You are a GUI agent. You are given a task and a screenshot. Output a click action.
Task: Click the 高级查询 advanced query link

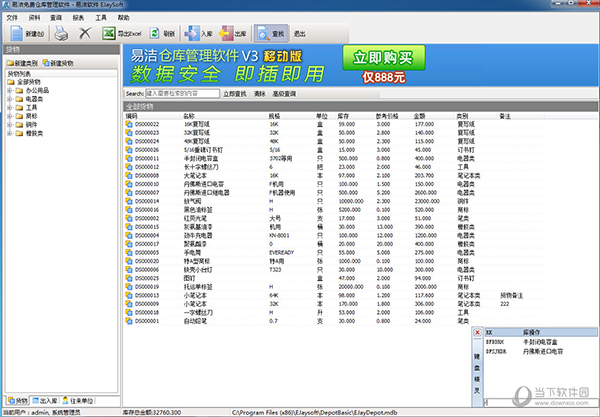[x=284, y=94]
